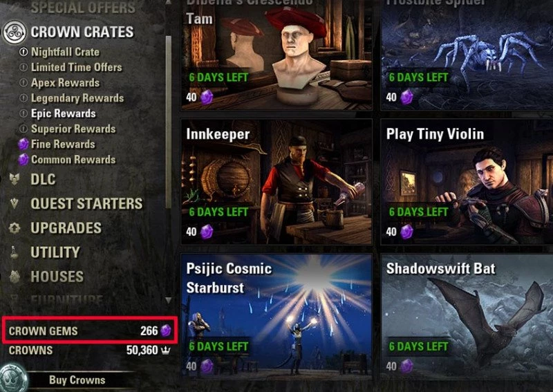Click the Quest Starters icon
The image size is (553, 392).
[15, 203]
